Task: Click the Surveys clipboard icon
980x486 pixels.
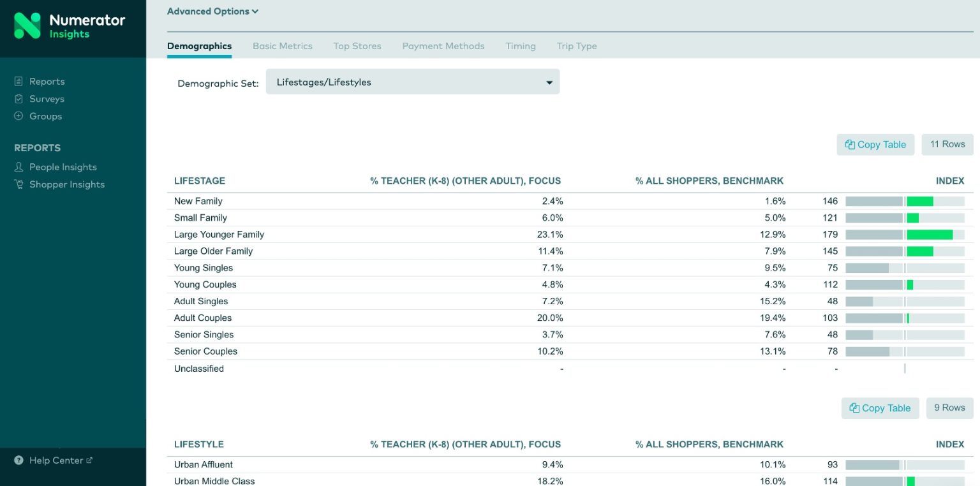Action: (x=19, y=99)
